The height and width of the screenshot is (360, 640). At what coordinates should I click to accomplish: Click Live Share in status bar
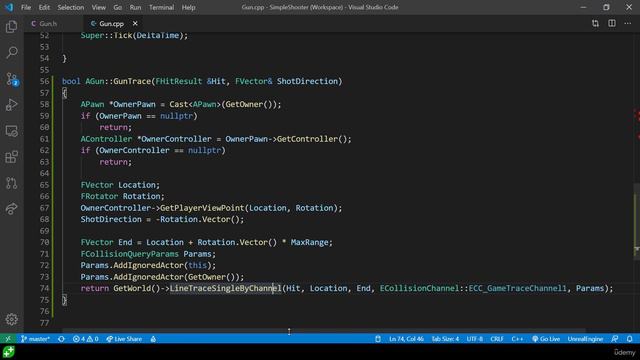coord(124,339)
